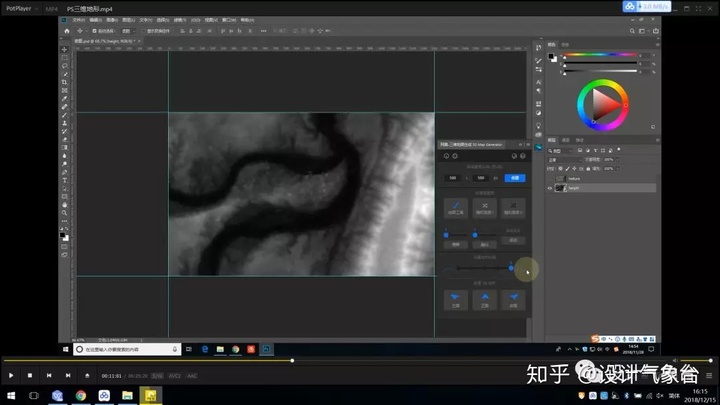Image resolution: width=720 pixels, height=405 pixels.
Task: Click the PotPlayer seek bar handle
Action: [x=292, y=360]
